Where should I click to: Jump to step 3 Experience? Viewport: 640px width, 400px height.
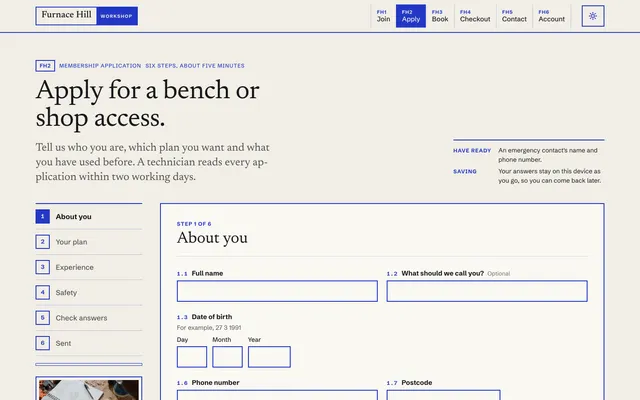point(89,267)
